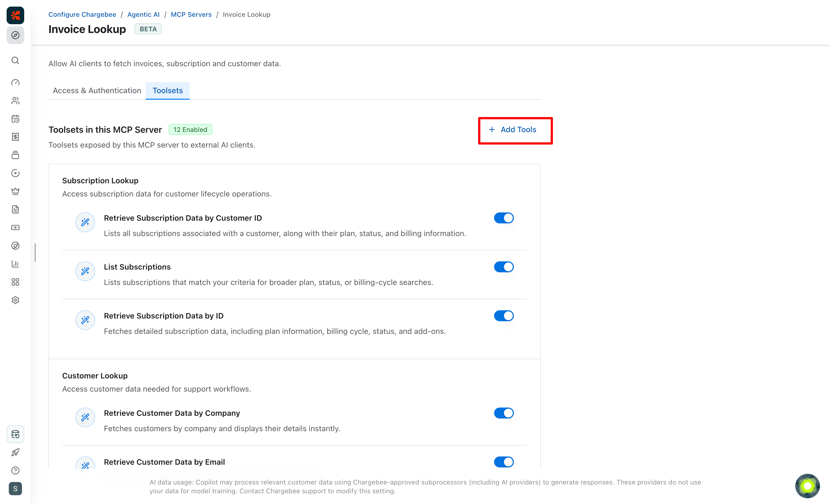The height and width of the screenshot is (504, 831).
Task: Click the sidebar resize handle
Action: 35,252
